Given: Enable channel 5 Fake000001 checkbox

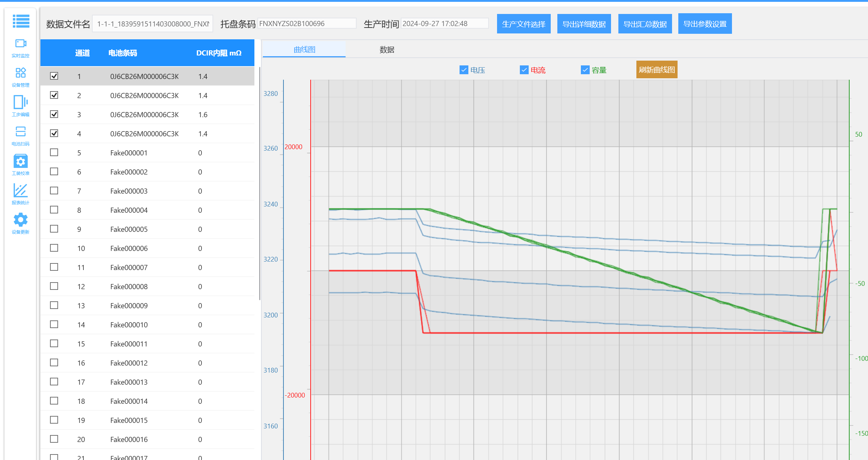Looking at the screenshot, I should click(x=54, y=152).
